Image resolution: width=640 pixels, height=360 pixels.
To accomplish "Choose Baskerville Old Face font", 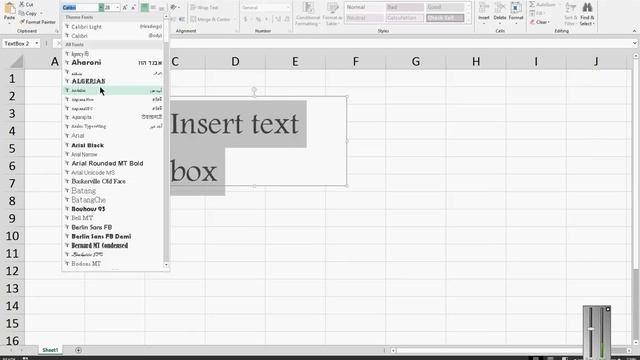I will pos(113,181).
